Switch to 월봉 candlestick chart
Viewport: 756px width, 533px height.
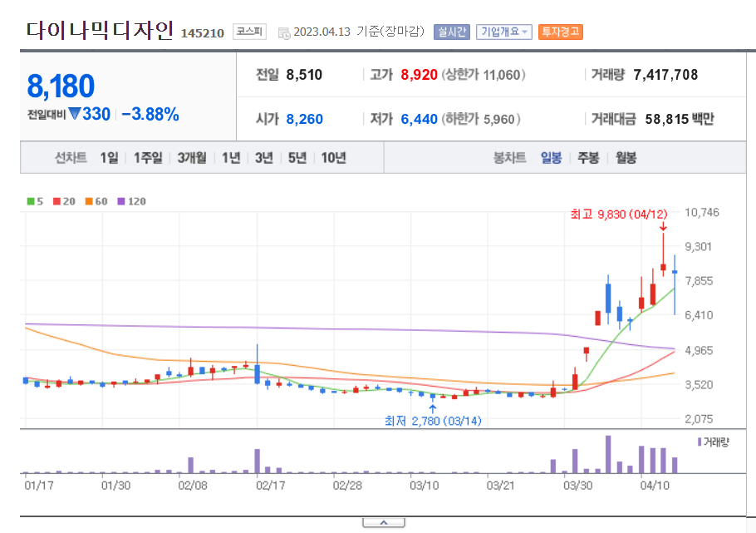click(626, 158)
